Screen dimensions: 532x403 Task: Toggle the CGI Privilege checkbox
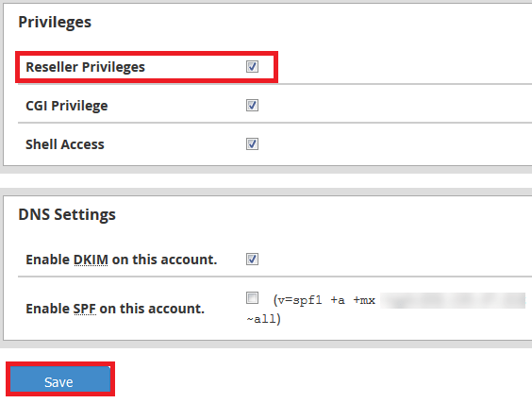(252, 106)
